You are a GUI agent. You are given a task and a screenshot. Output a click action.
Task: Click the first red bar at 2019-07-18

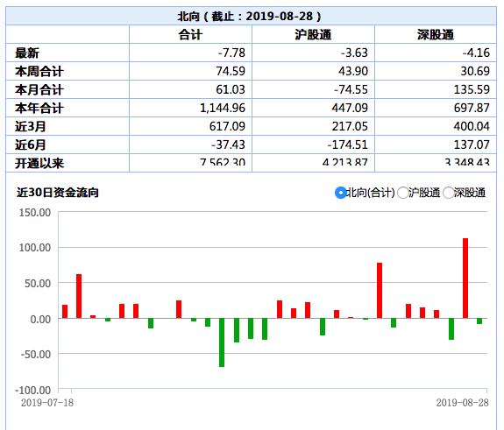(x=65, y=312)
